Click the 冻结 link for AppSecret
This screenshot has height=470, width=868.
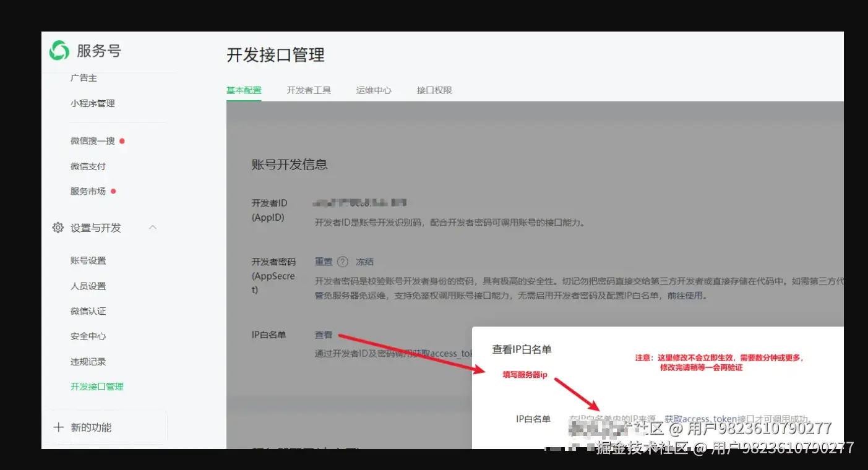click(x=364, y=262)
